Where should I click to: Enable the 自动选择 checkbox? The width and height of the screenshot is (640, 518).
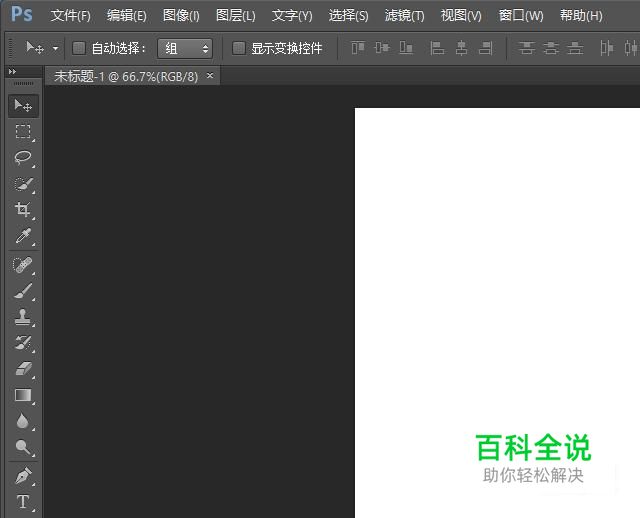(79, 48)
